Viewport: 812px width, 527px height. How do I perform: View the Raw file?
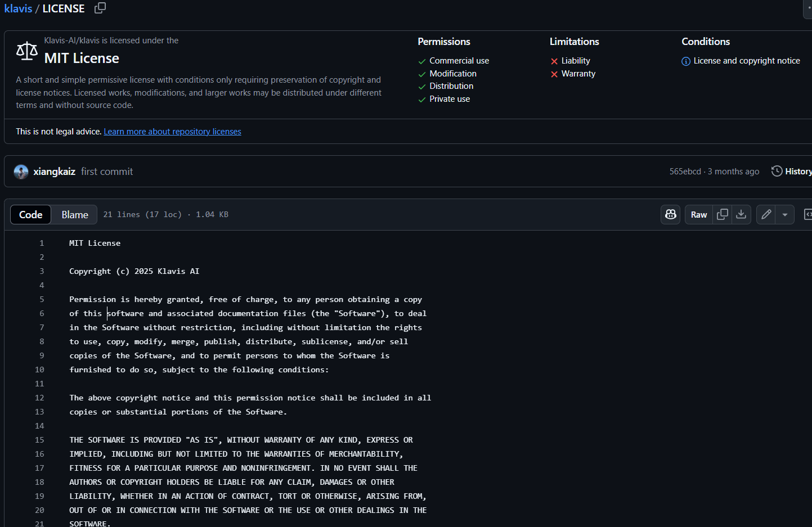699,214
